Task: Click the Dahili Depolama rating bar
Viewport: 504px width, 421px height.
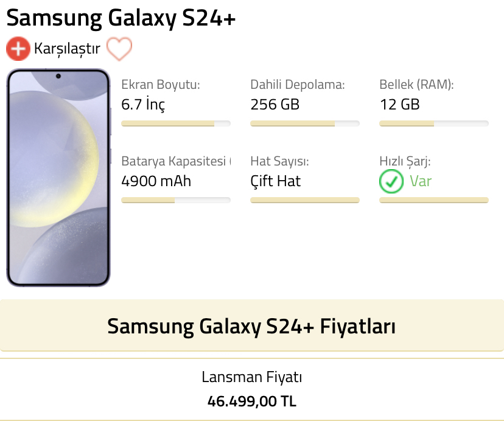Action: click(x=305, y=124)
